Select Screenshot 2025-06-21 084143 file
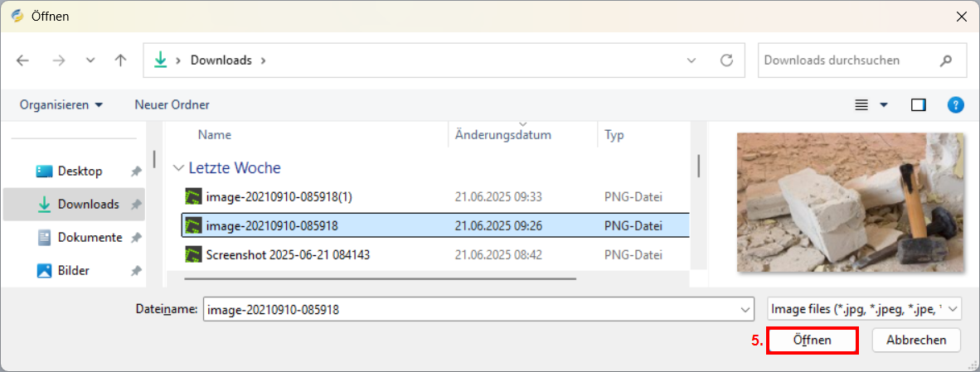Image resolution: width=980 pixels, height=372 pixels. 288,255
